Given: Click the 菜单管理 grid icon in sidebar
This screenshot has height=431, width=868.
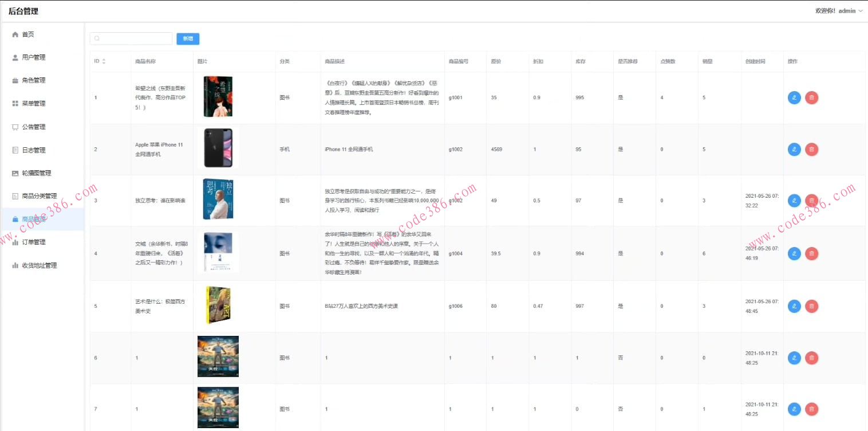Looking at the screenshot, I should pos(15,104).
